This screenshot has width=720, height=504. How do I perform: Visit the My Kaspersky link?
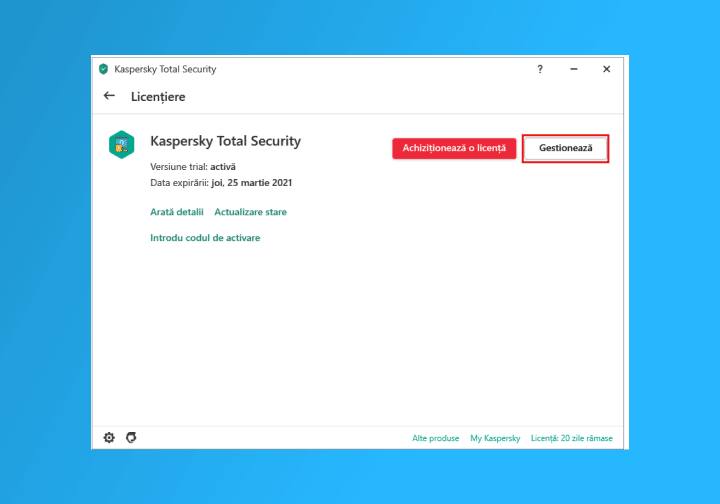point(495,439)
